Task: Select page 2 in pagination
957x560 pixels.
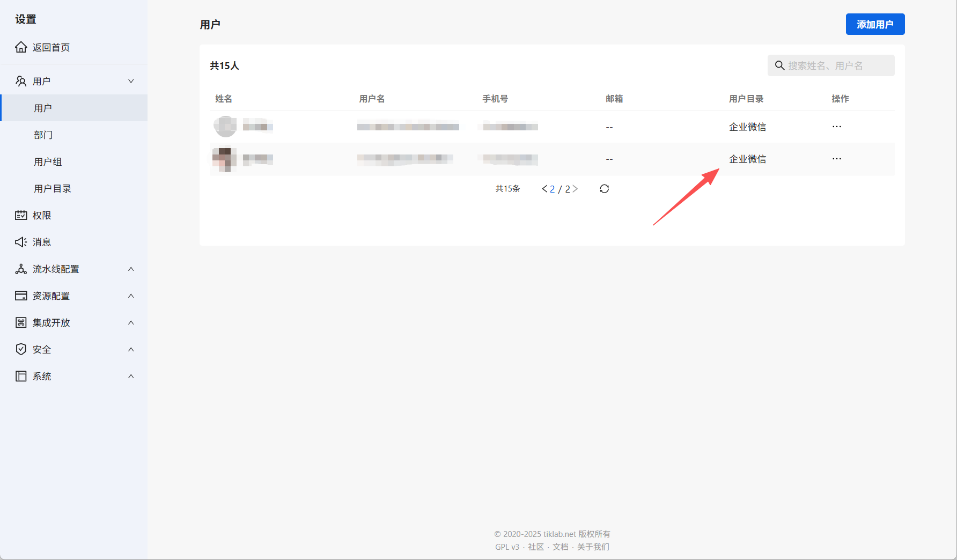Action: point(553,189)
